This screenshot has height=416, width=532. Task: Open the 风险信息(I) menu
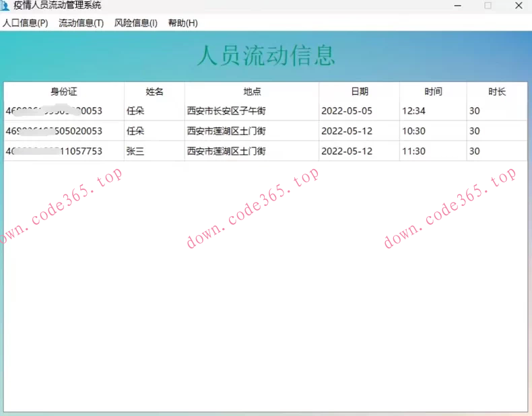point(136,23)
